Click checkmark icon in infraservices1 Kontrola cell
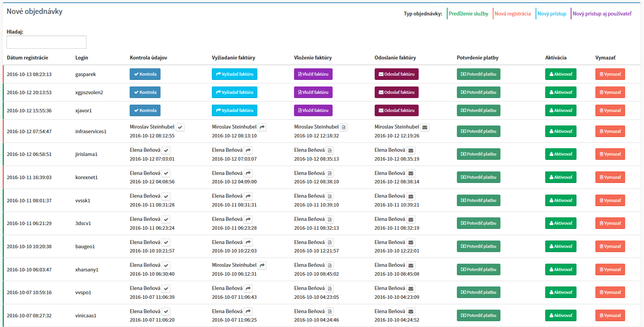The image size is (644, 327). tap(180, 127)
